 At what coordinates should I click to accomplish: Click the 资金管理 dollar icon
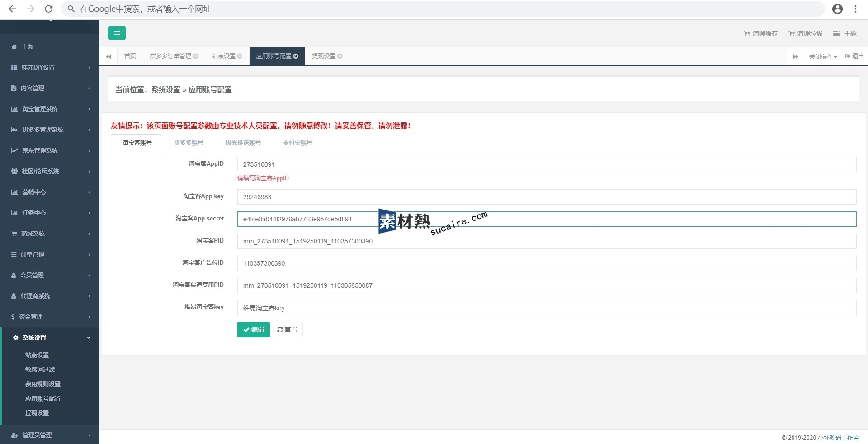click(x=13, y=317)
